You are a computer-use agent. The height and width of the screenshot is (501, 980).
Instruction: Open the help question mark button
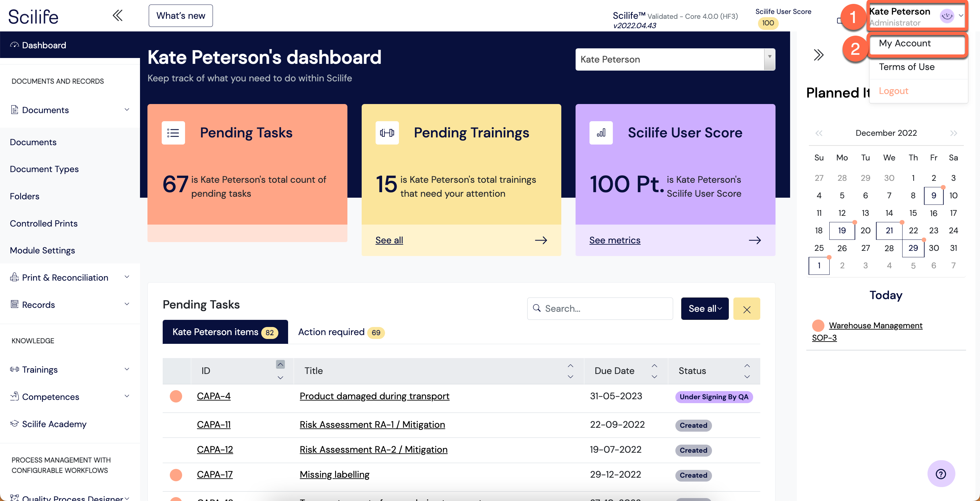click(x=940, y=473)
